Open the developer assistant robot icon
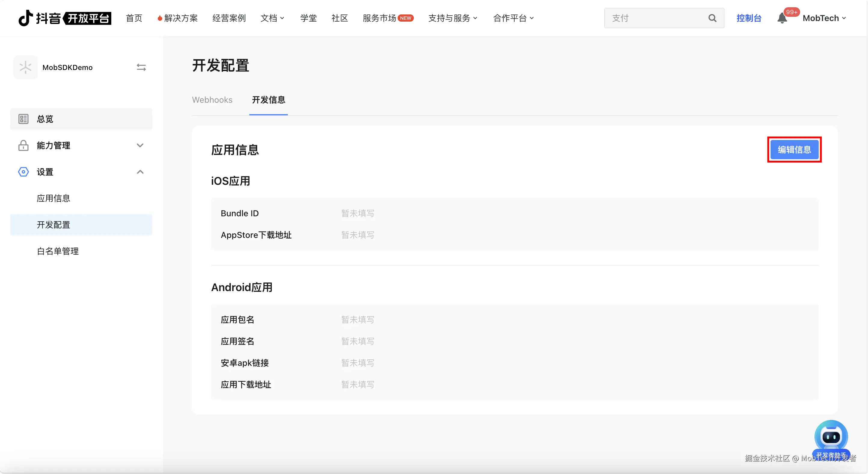 coord(831,437)
